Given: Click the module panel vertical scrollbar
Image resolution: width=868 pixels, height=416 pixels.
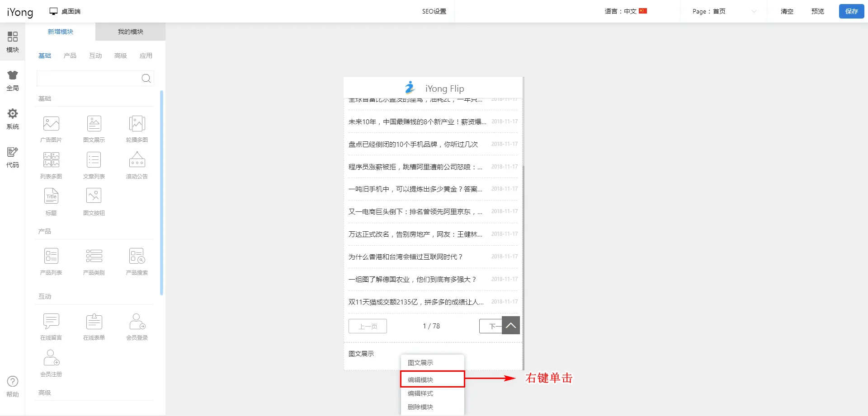Looking at the screenshot, I should 161,193.
